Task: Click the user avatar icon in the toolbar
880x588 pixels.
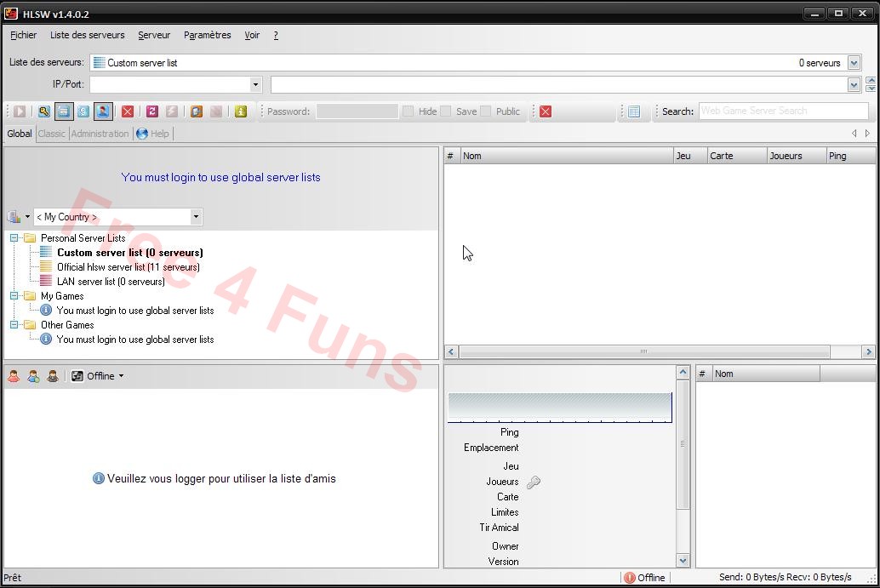Action: [103, 111]
